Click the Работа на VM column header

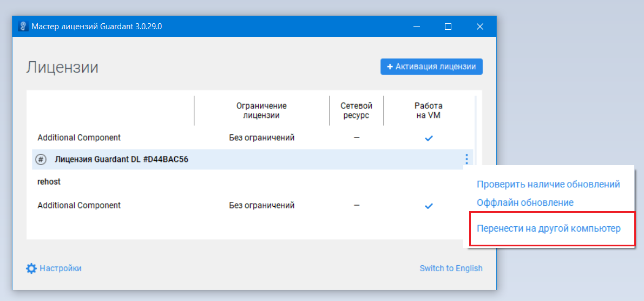coord(428,110)
